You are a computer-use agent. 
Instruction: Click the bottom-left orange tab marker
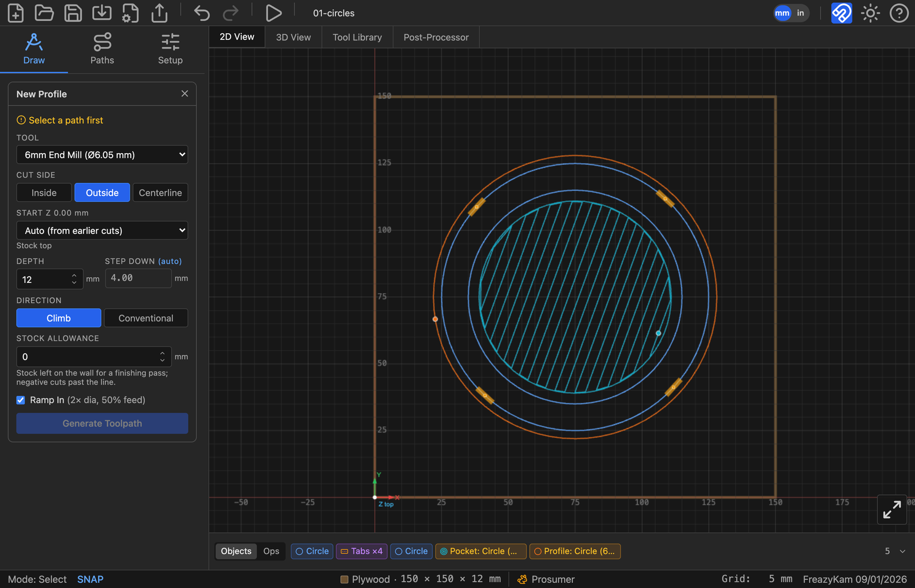pos(485,395)
